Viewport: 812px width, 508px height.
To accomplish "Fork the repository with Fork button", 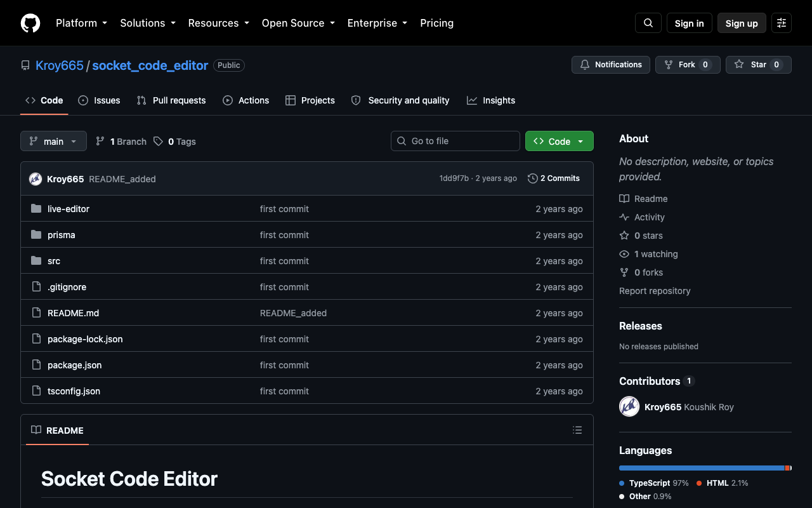I will (688, 65).
